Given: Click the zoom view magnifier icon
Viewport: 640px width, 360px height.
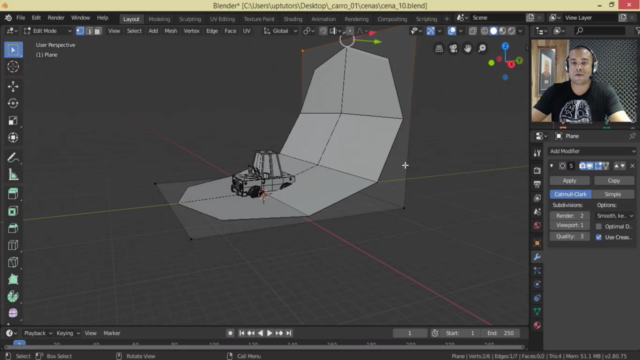Looking at the screenshot, I should coord(482,49).
